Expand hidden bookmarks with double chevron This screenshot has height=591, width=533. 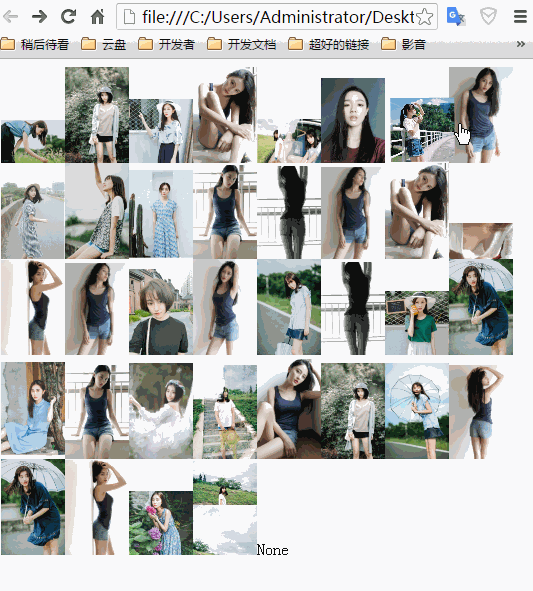tap(521, 44)
